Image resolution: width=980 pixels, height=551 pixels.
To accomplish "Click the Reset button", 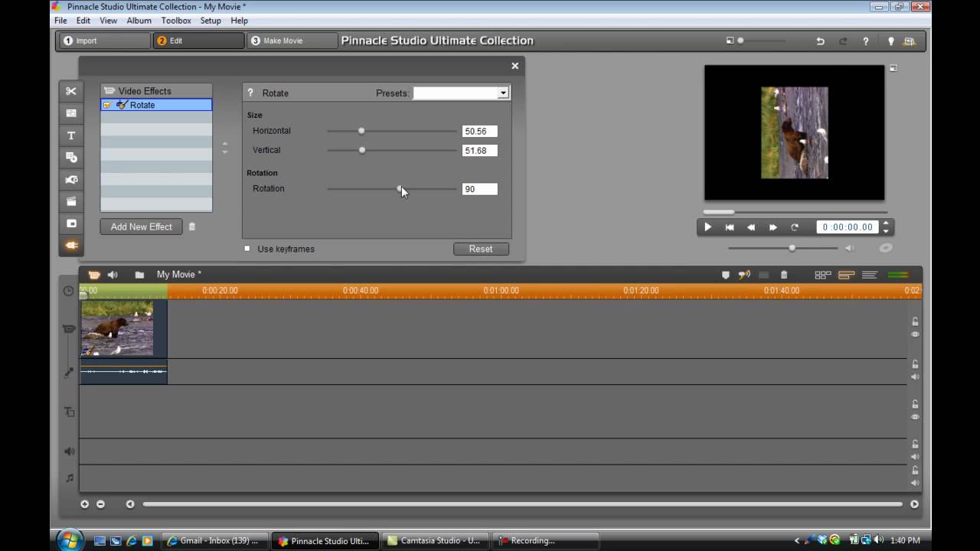I will click(x=481, y=249).
